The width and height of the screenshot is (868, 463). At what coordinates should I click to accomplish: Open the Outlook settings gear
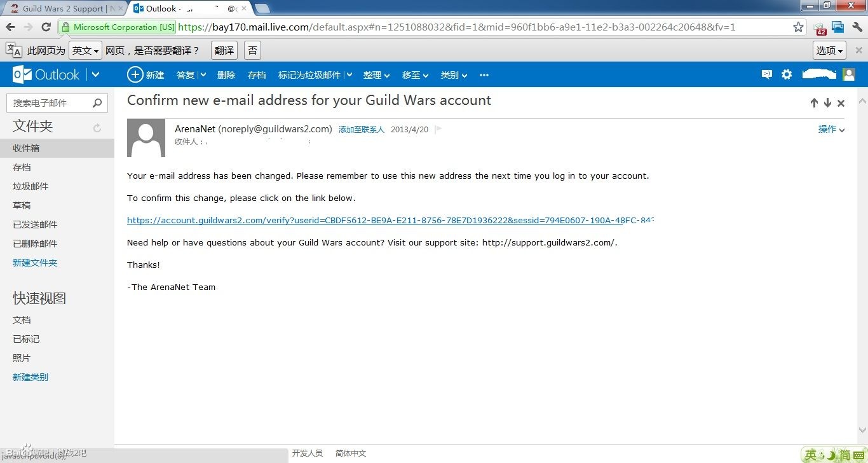(x=787, y=74)
